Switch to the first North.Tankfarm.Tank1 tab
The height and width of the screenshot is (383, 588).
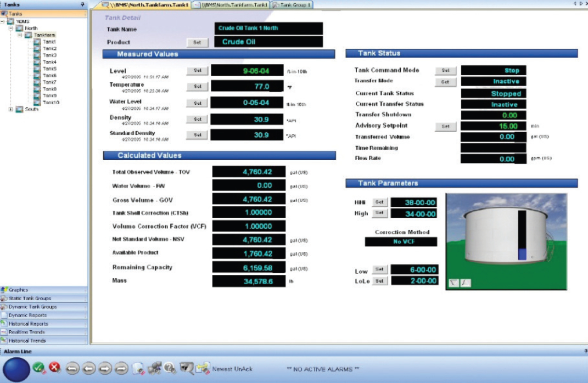(x=145, y=5)
